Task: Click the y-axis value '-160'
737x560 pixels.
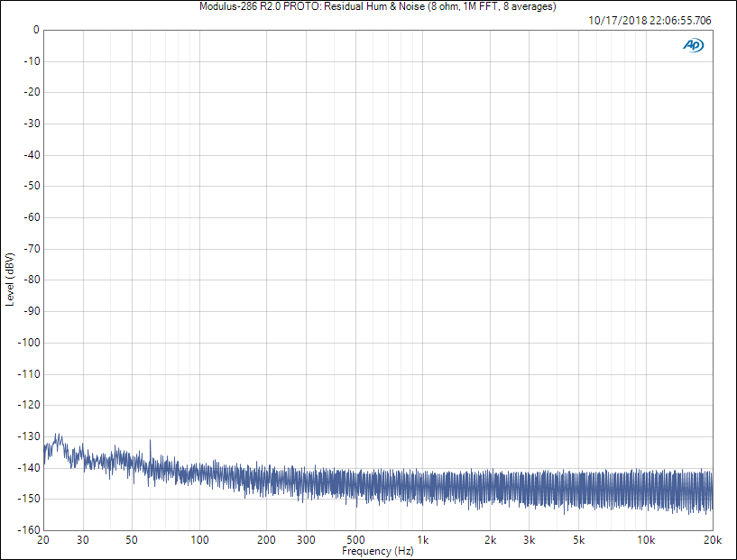Action: (x=30, y=529)
